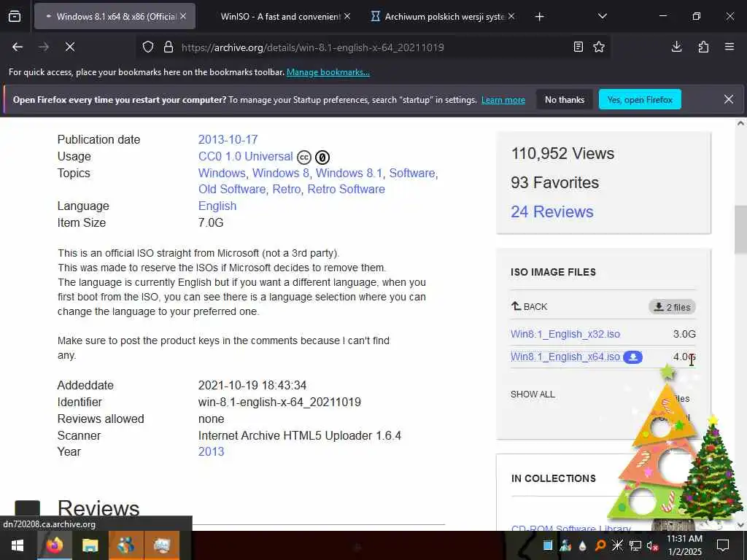This screenshot has height=560, width=747.
Task: Jump to 24 Reviews link
Action: [552, 211]
